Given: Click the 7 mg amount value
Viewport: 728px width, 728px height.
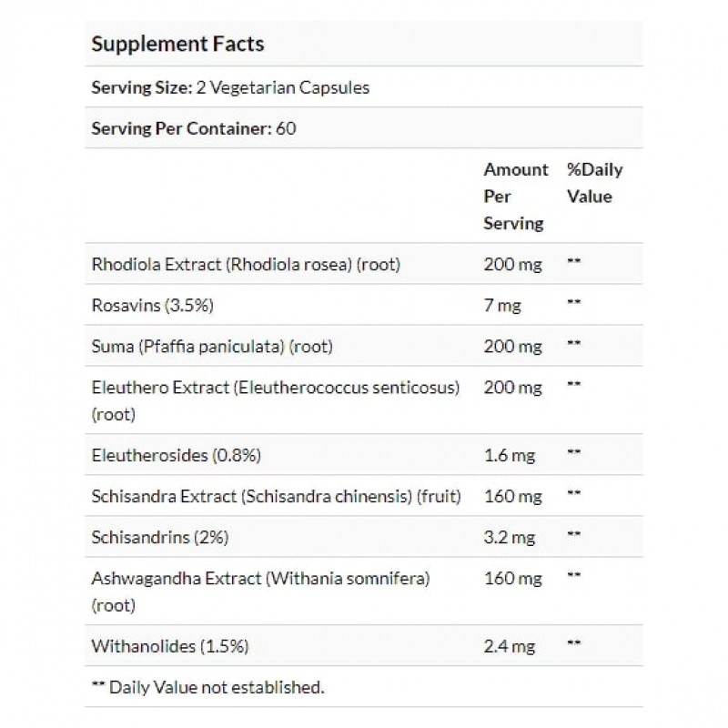Looking at the screenshot, I should [502, 306].
